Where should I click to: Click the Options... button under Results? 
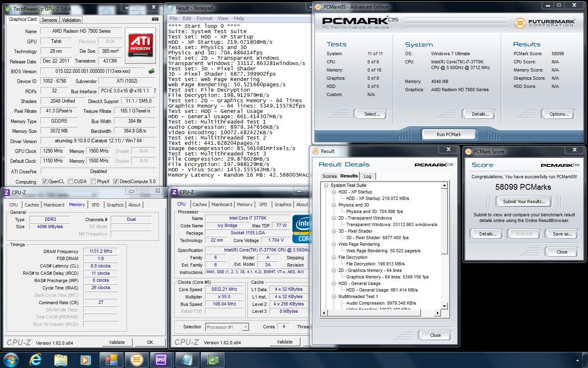point(559,114)
